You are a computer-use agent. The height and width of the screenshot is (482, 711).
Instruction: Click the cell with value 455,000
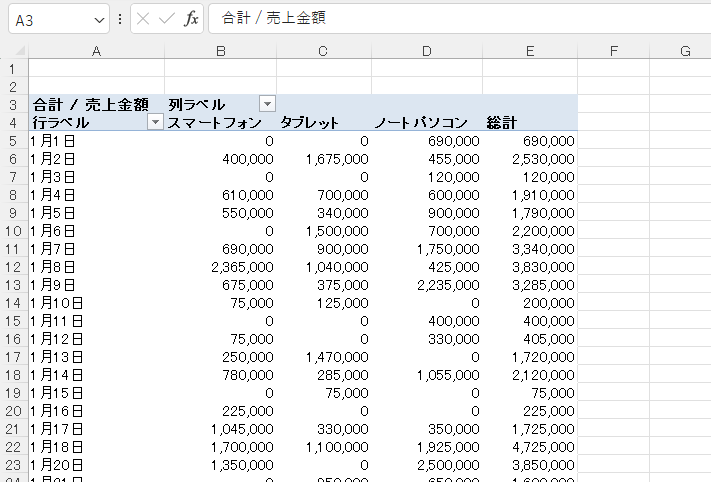tap(427, 159)
